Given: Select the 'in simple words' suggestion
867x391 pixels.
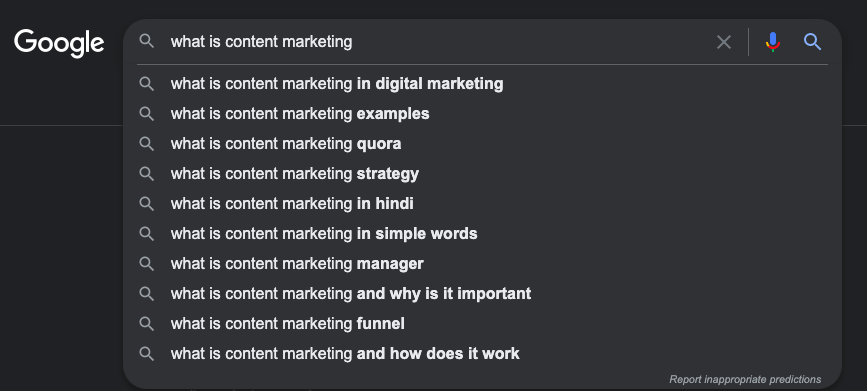Looking at the screenshot, I should [482, 233].
